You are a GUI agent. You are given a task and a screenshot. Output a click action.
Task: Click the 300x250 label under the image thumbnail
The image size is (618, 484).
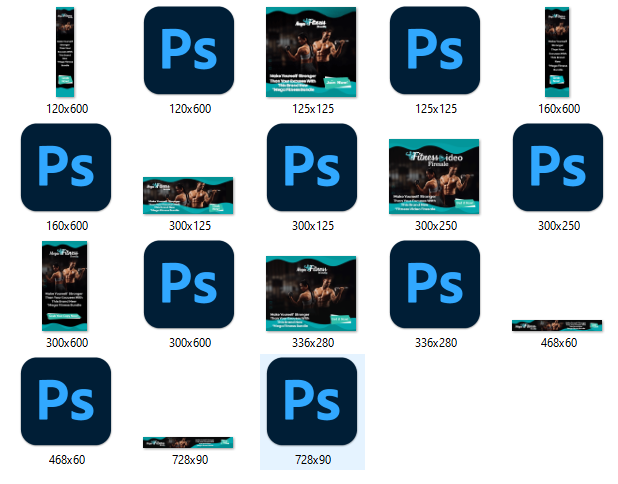click(436, 226)
